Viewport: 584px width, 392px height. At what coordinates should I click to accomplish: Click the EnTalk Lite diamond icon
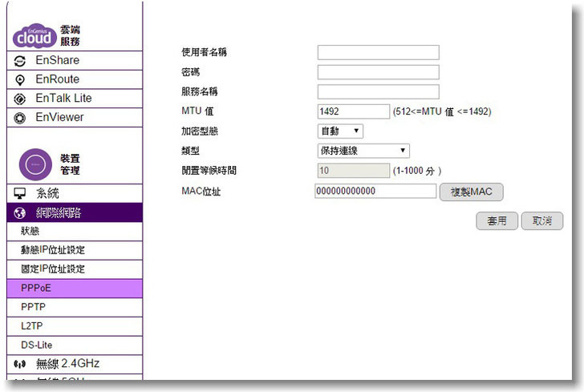21,99
